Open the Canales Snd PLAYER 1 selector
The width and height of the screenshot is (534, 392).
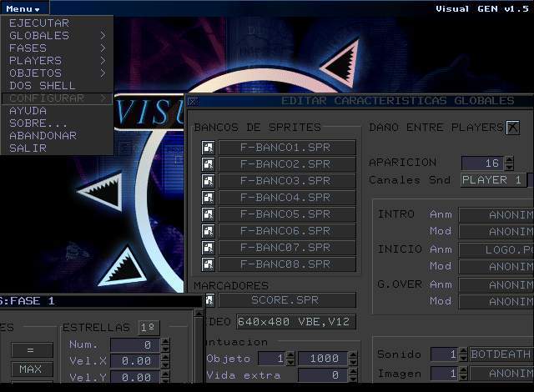(x=492, y=179)
